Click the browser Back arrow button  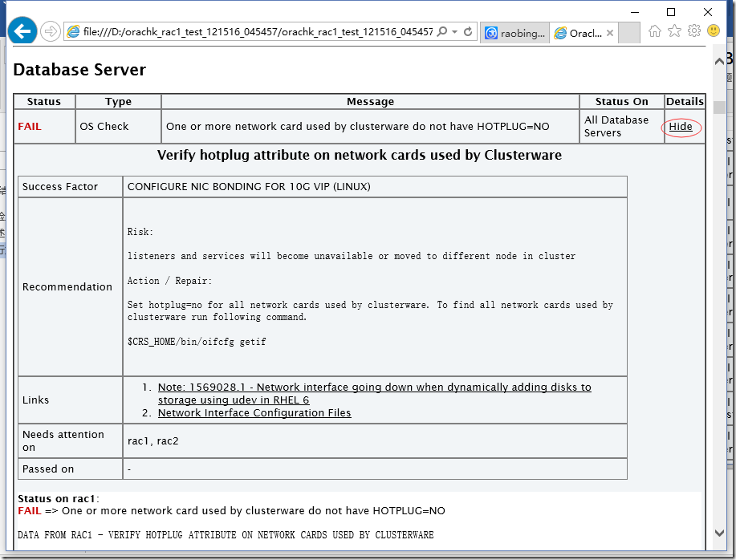point(22,31)
